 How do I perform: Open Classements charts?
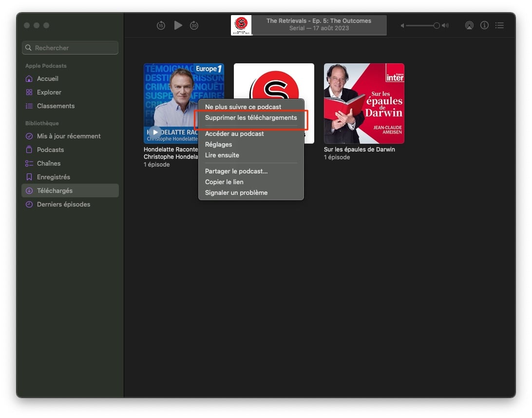click(70, 106)
